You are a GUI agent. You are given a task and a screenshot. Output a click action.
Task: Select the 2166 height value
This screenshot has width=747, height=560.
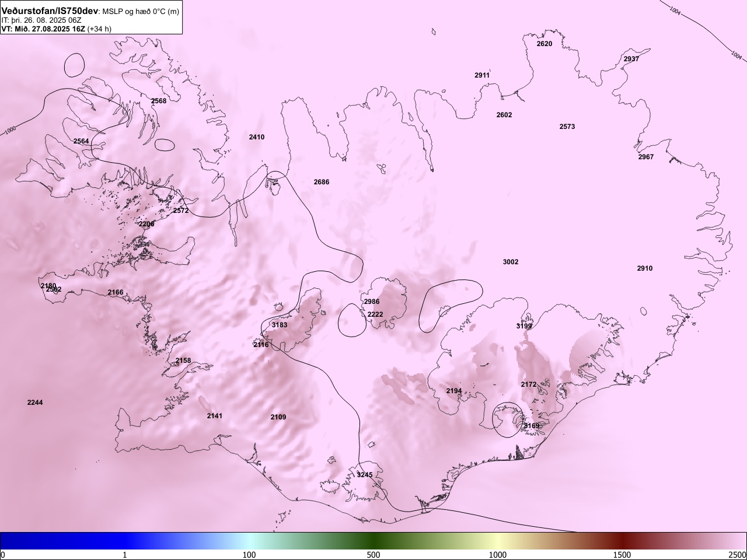116,292
